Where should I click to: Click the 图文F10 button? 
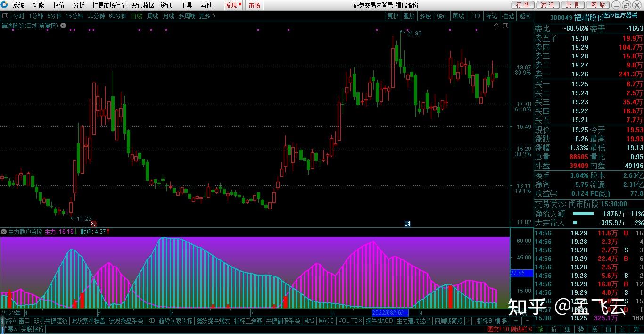(x=498, y=329)
